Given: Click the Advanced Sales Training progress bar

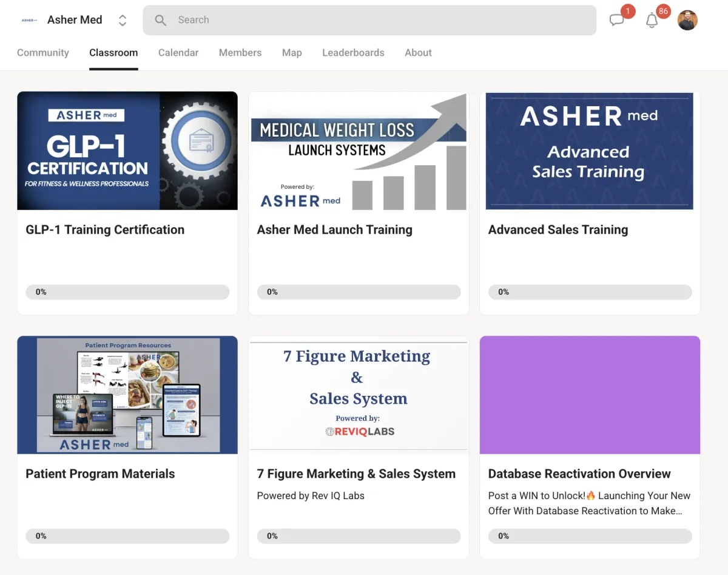Looking at the screenshot, I should pyautogui.click(x=590, y=292).
